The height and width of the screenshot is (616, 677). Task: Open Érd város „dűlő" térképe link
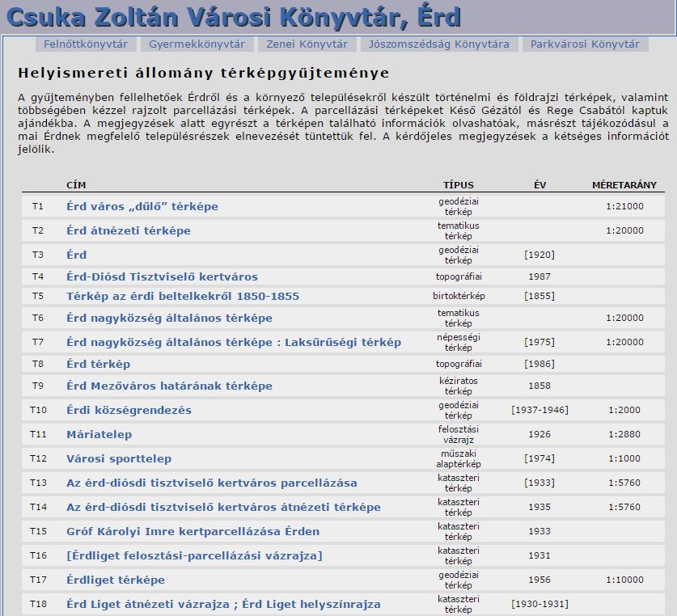pos(142,206)
